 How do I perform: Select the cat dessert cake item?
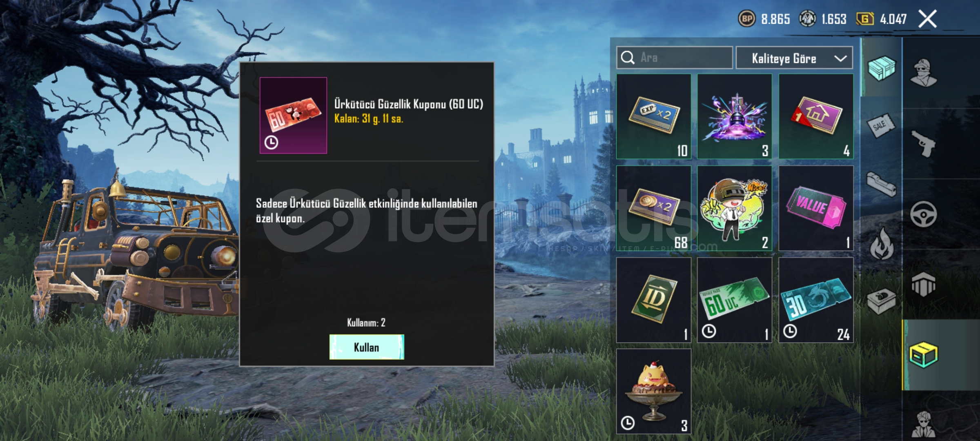point(654,391)
